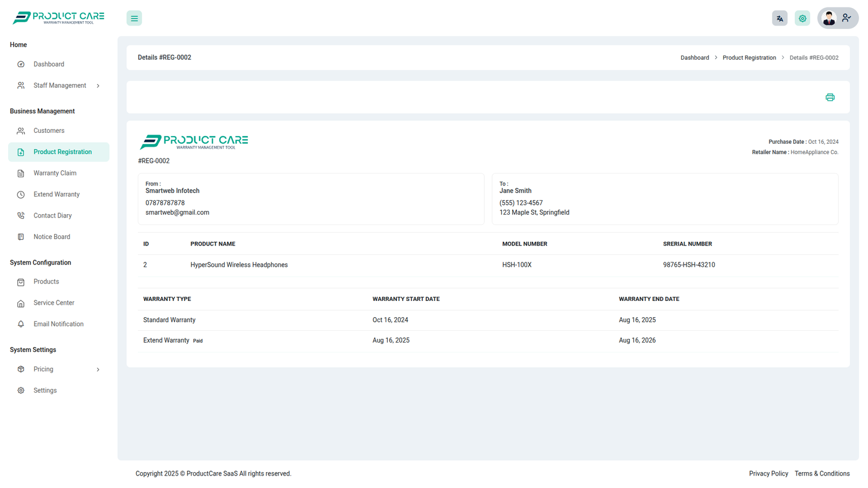Go to Customers in the sidebar
868x488 pixels.
[49, 131]
